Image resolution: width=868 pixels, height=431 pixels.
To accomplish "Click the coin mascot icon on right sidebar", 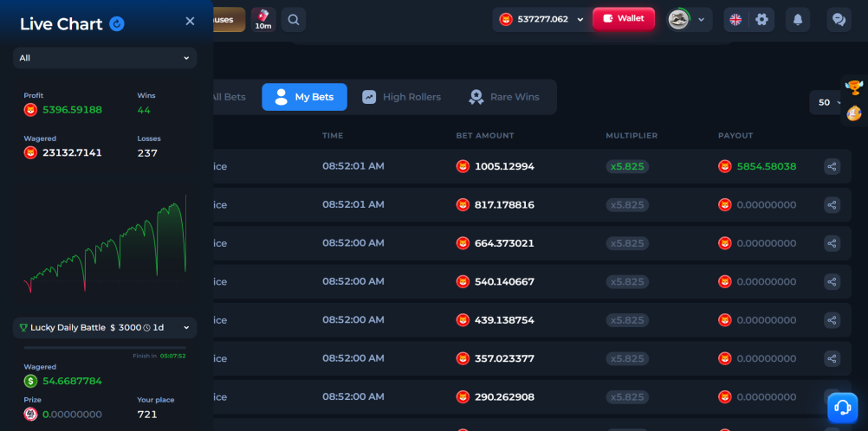I will click(854, 113).
